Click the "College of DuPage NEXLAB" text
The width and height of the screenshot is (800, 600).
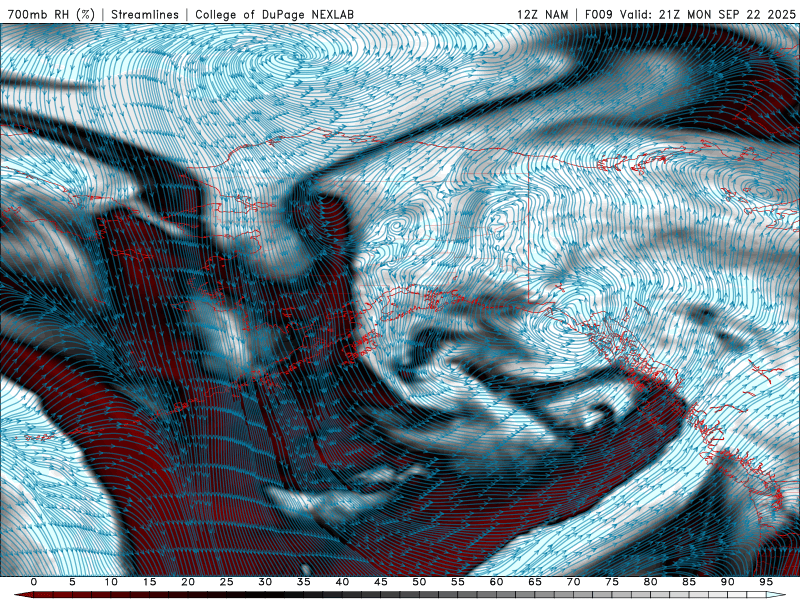(x=274, y=14)
